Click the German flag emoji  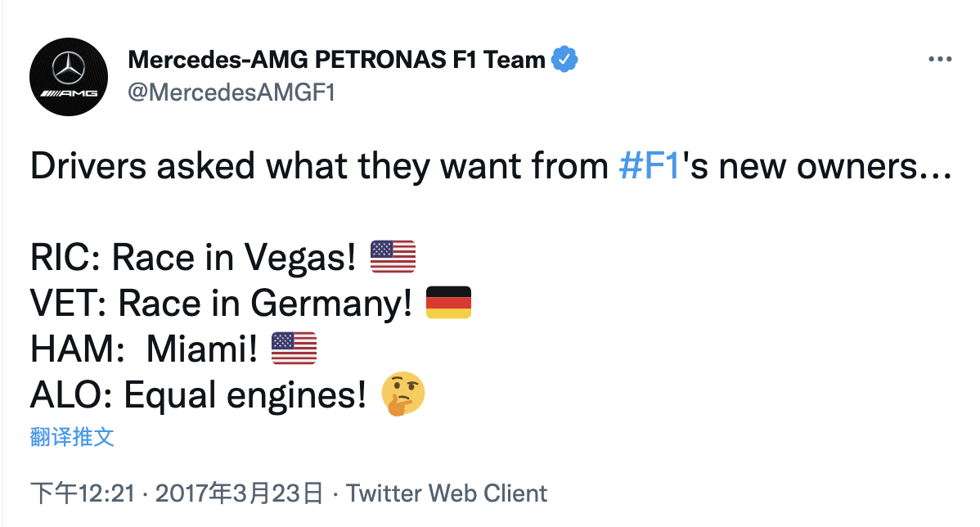pyautogui.click(x=448, y=303)
